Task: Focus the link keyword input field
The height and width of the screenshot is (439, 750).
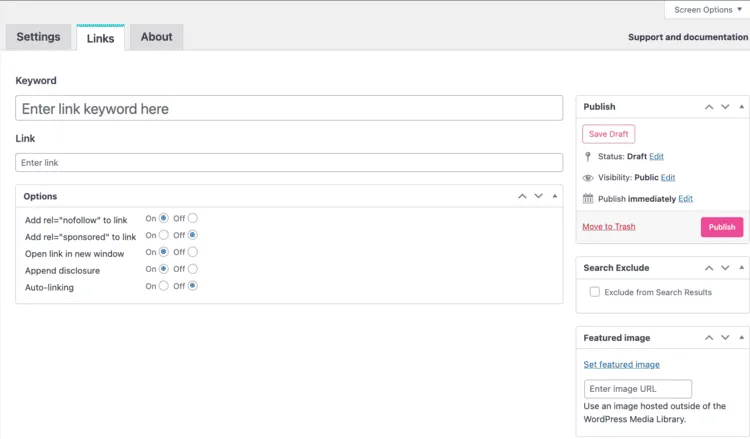Action: click(x=289, y=108)
